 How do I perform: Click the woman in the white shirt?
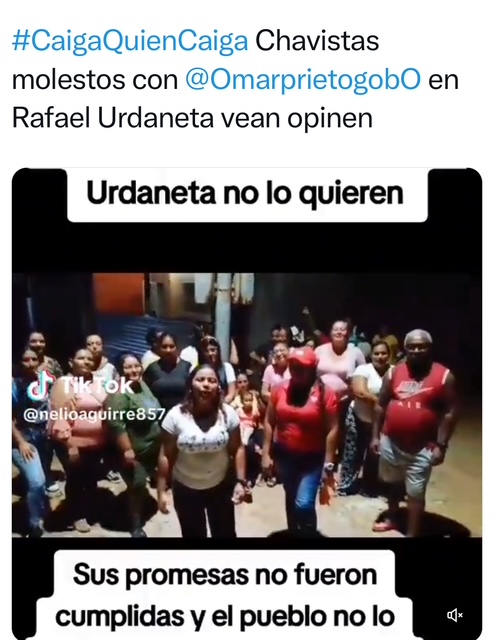click(202, 445)
